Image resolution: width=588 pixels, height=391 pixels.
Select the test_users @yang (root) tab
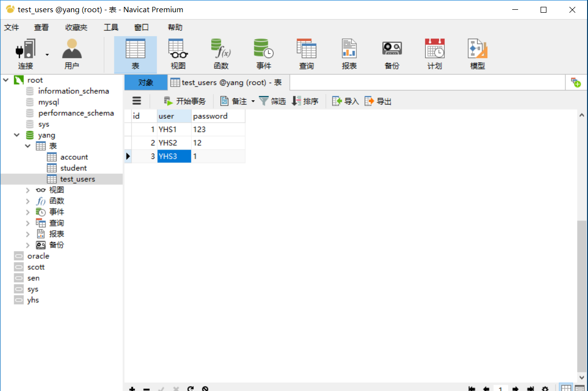coord(228,83)
